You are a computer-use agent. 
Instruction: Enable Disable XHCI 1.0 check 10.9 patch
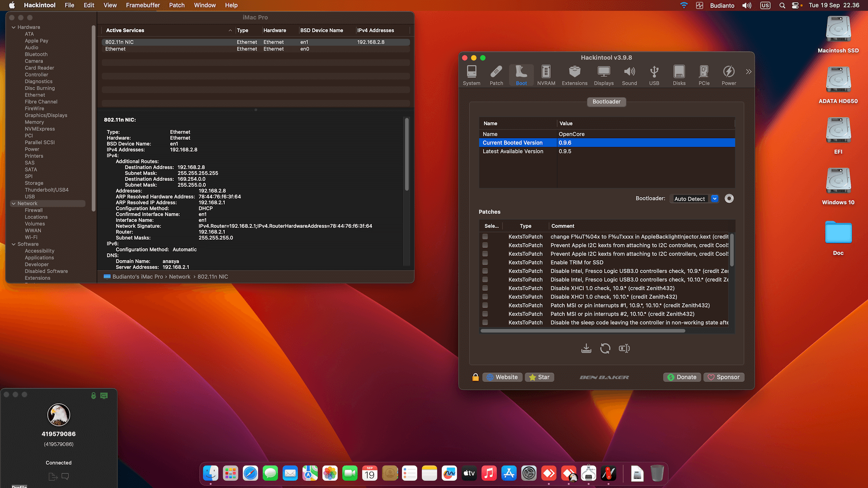tap(485, 288)
